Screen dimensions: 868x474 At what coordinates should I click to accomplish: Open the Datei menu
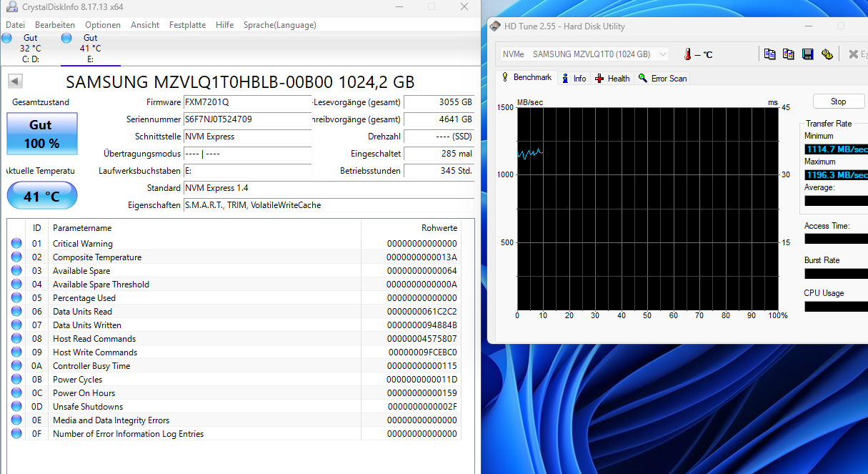(x=15, y=25)
